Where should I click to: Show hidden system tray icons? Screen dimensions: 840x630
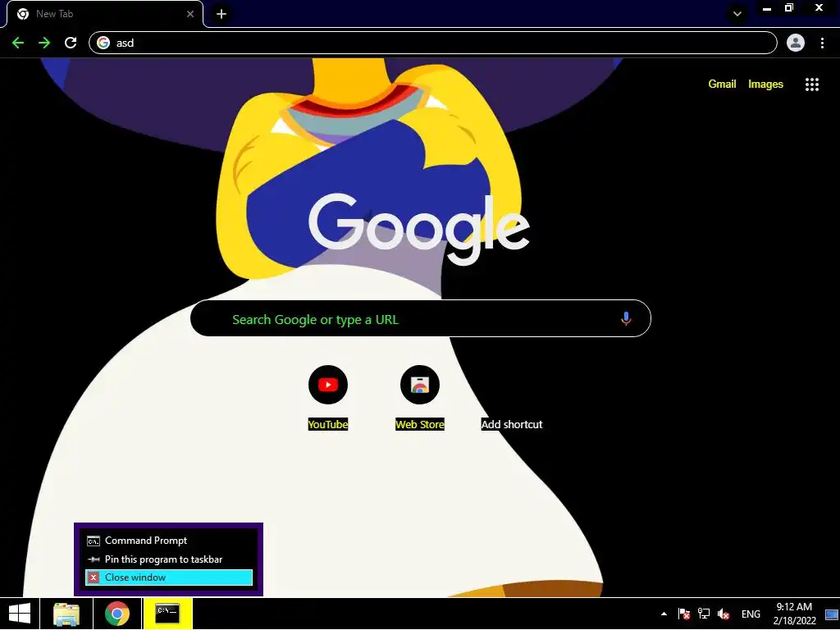(x=664, y=614)
